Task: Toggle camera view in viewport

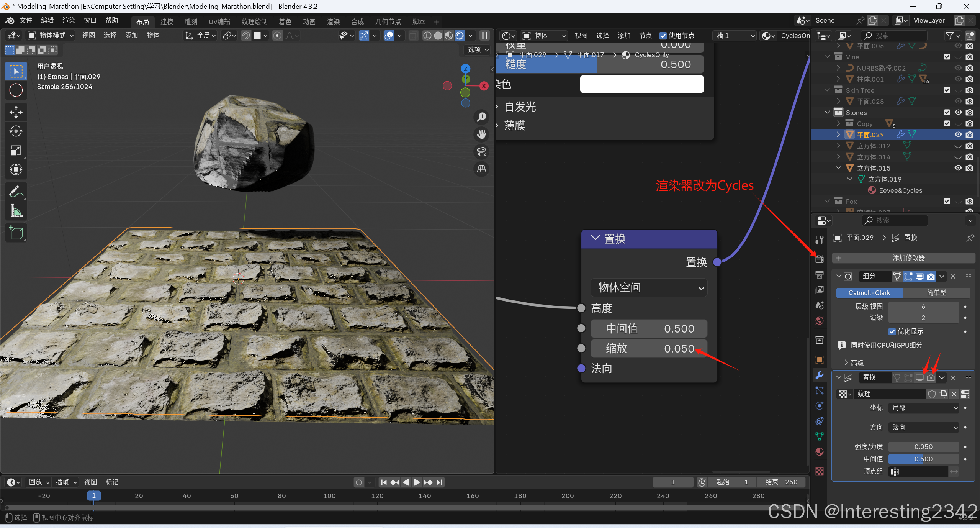Action: (481, 151)
